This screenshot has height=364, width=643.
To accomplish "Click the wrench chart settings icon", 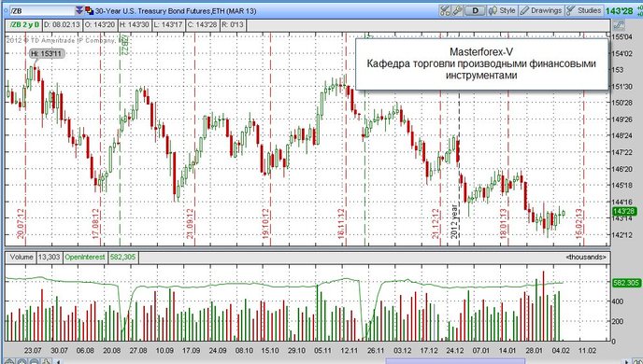I will [457, 10].
